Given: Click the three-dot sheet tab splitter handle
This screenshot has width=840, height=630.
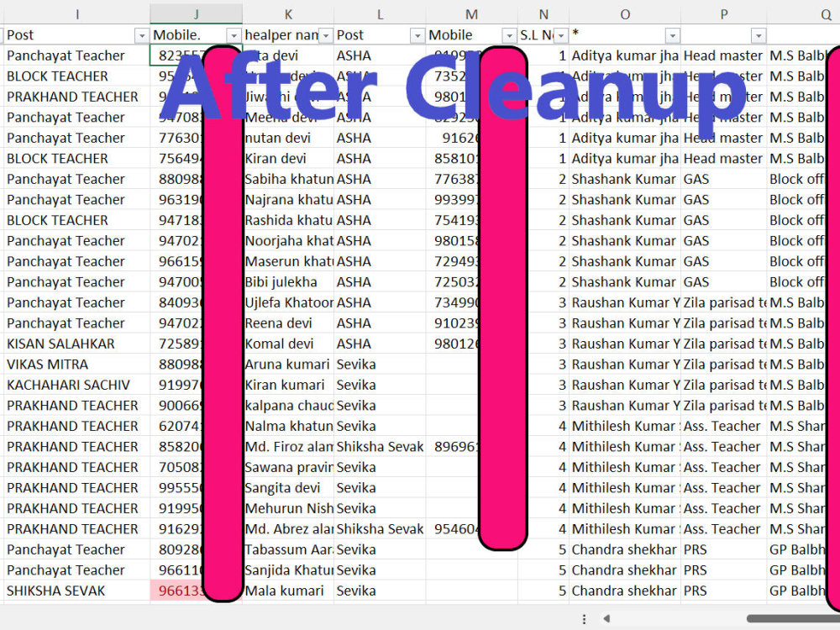Looking at the screenshot, I should (x=584, y=619).
